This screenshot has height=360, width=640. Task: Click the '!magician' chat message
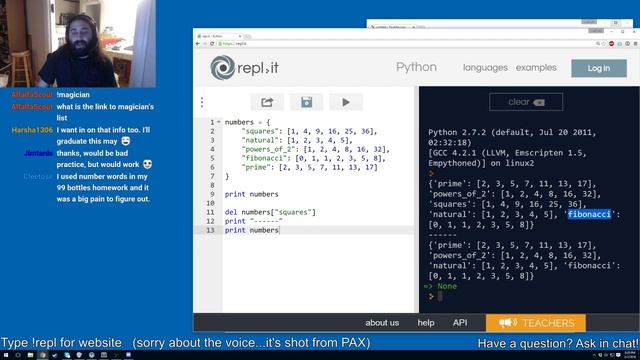(x=73, y=95)
